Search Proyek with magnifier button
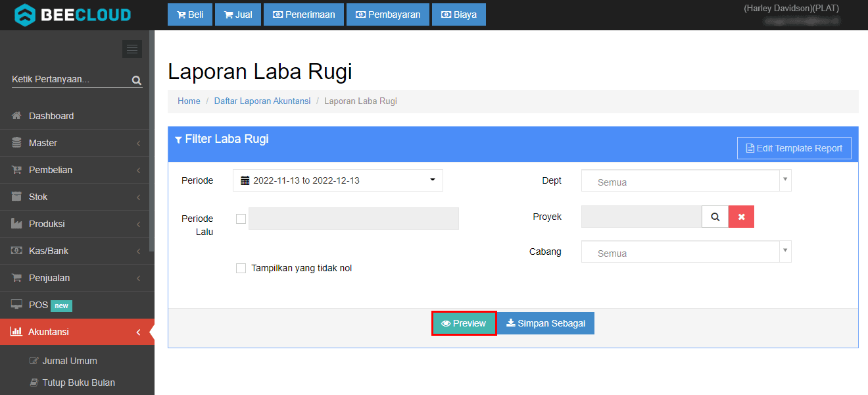The height and width of the screenshot is (395, 868). point(715,217)
